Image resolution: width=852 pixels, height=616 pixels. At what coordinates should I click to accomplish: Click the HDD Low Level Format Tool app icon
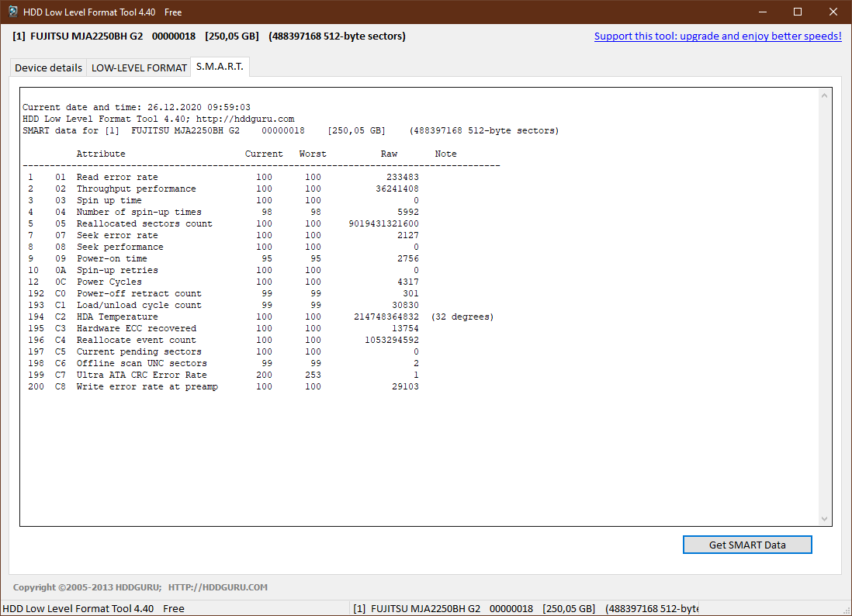click(x=12, y=12)
